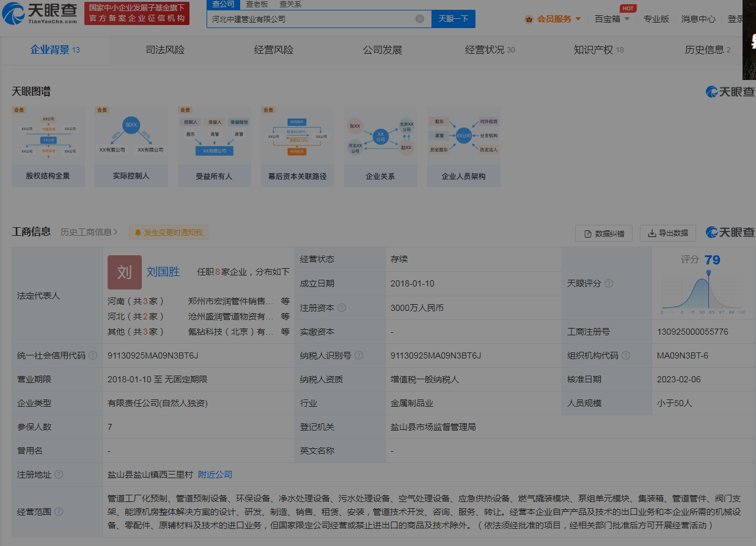Open 氟钻科技（北京） company link
Image resolution: width=756 pixels, height=546 pixels.
coord(231,332)
